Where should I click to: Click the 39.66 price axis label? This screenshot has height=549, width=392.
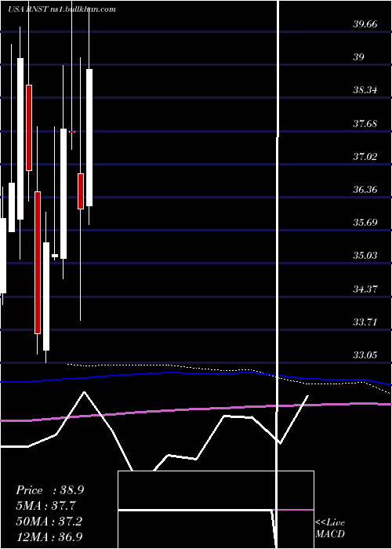365,24
